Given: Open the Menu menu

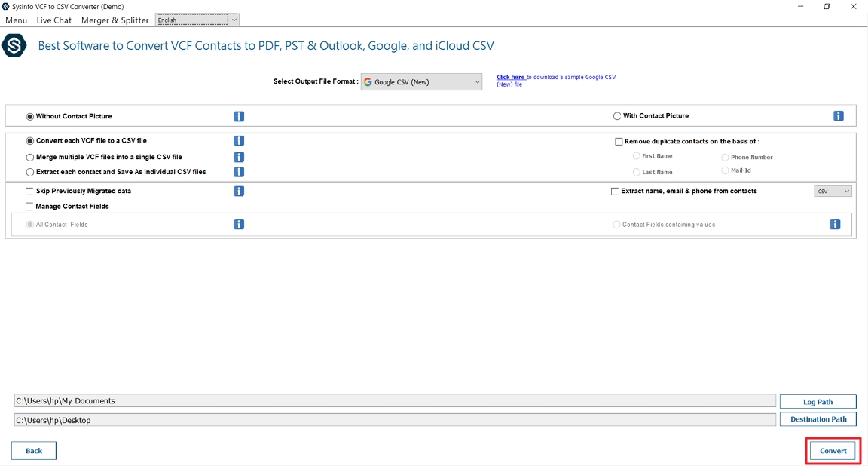Looking at the screenshot, I should tap(16, 20).
